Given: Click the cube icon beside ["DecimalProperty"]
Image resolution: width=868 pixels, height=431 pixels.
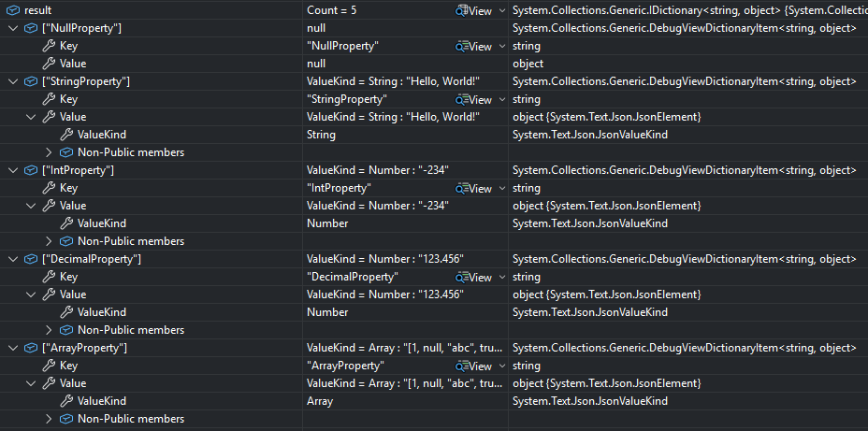Looking at the screenshot, I should tap(31, 259).
